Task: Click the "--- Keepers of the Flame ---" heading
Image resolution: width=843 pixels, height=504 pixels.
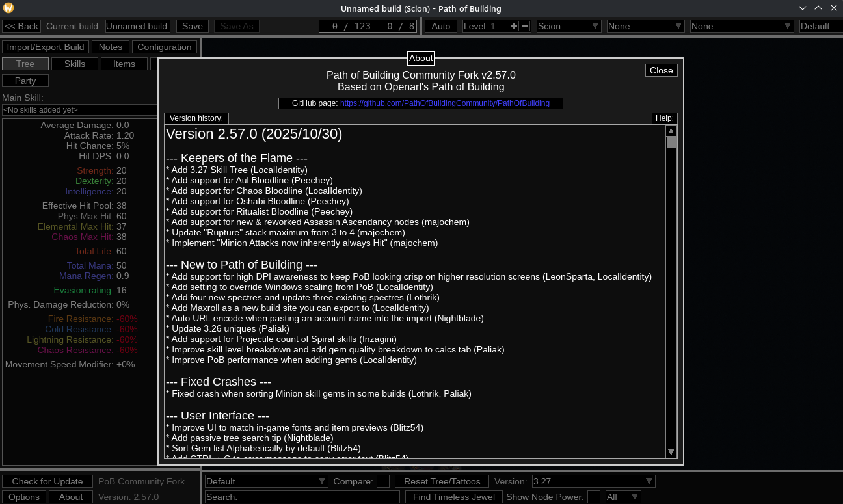Action: click(237, 158)
